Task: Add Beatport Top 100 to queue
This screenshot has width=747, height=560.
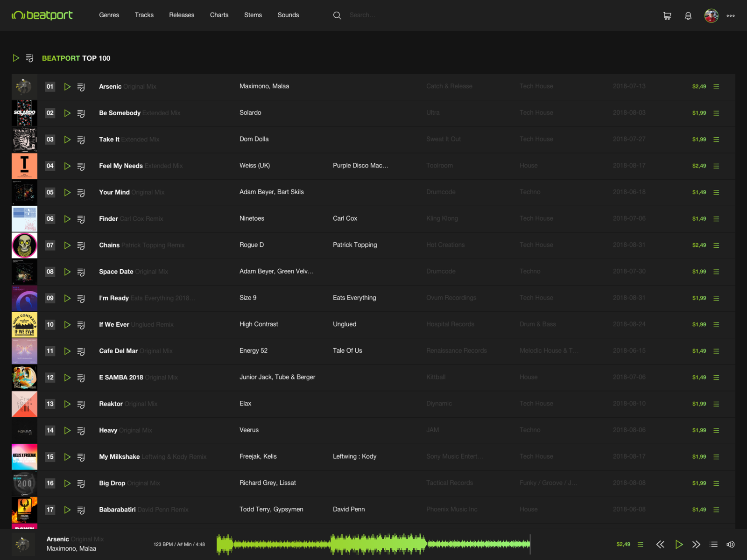Action: pyautogui.click(x=29, y=58)
